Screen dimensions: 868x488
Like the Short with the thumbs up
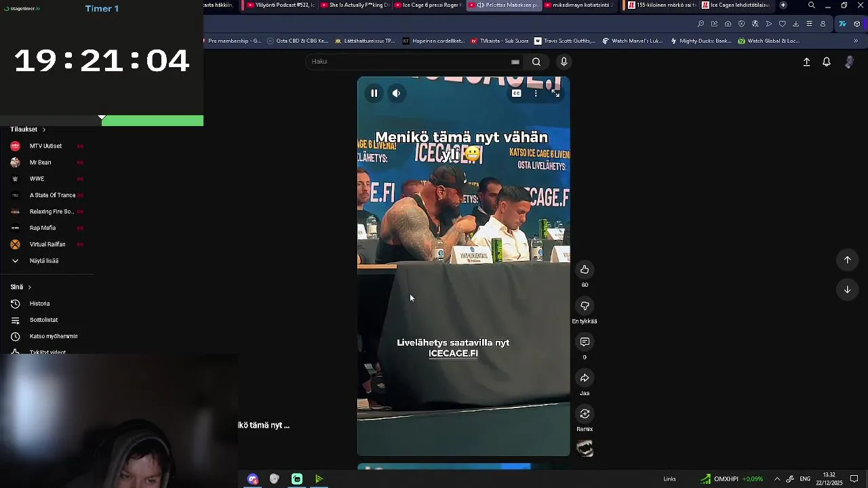[585, 270]
